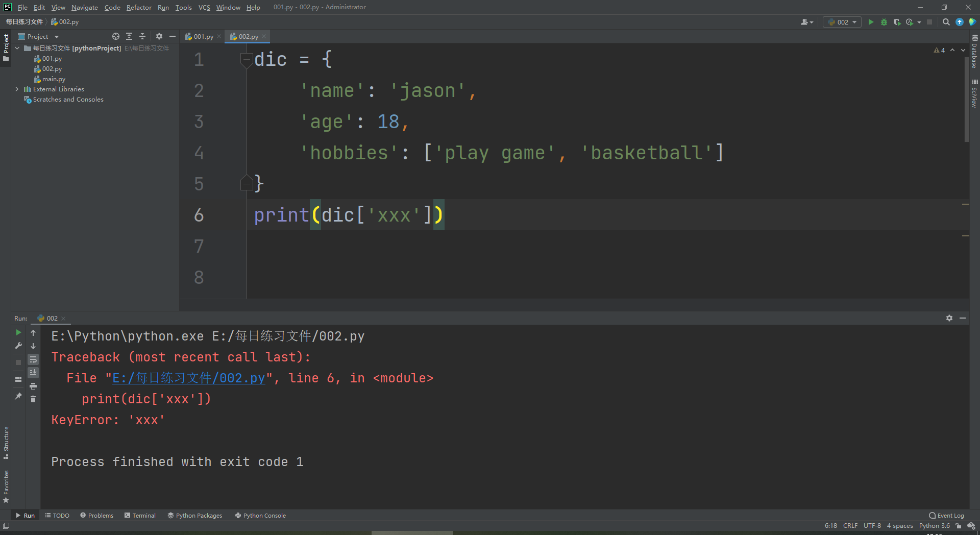Toggle the file read-only lock icon
This screenshot has height=535, width=980.
coord(959,526)
